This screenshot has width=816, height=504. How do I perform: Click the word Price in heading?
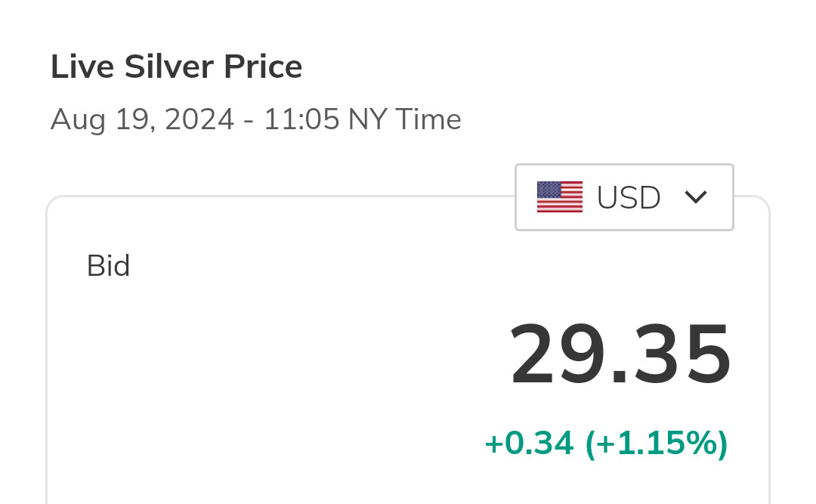[x=263, y=67]
